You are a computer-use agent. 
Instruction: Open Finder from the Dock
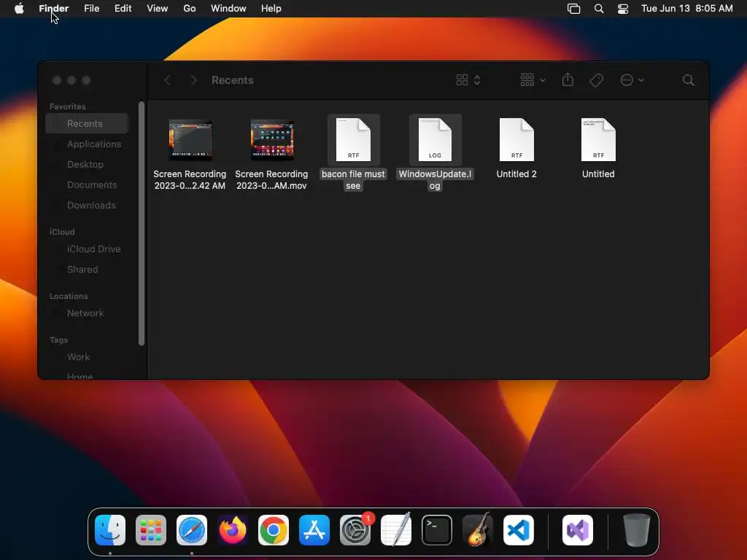(x=110, y=530)
